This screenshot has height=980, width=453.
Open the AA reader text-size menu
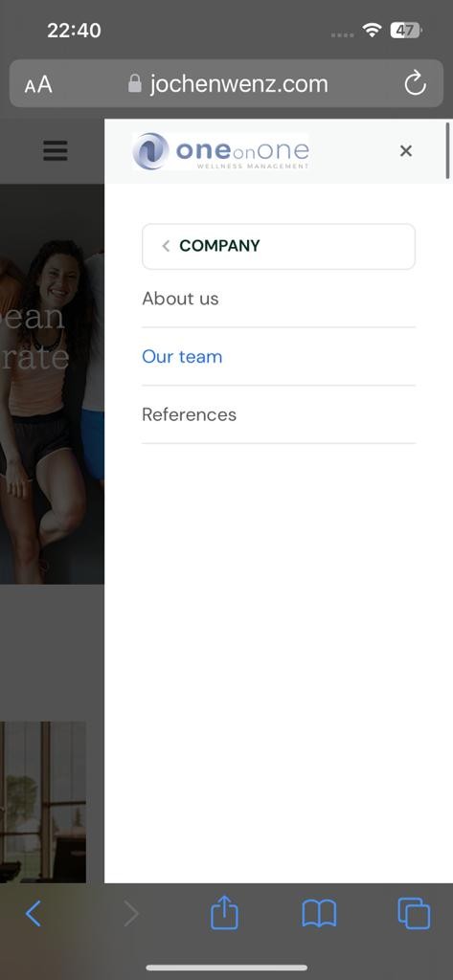point(38,84)
